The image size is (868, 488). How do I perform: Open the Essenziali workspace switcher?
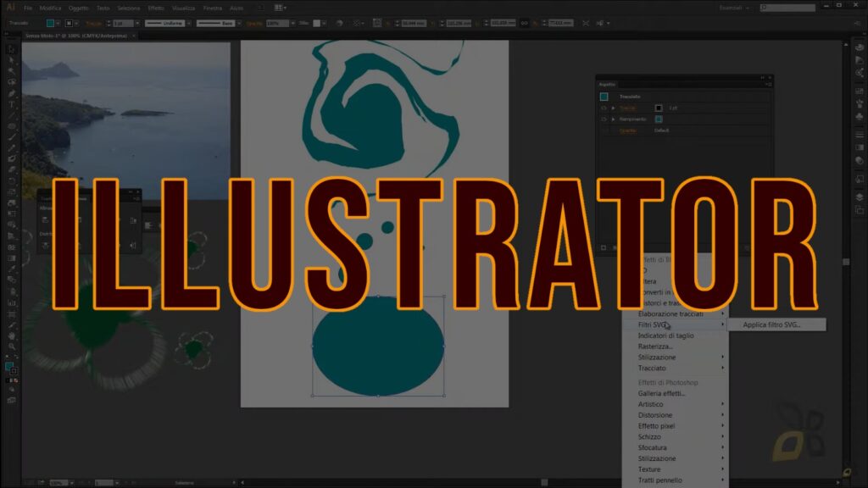click(734, 8)
